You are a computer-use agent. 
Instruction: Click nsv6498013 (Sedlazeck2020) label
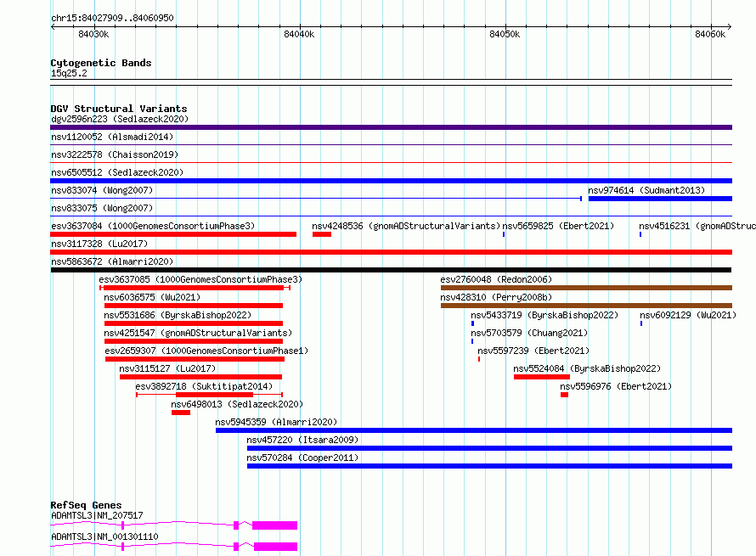(237, 404)
